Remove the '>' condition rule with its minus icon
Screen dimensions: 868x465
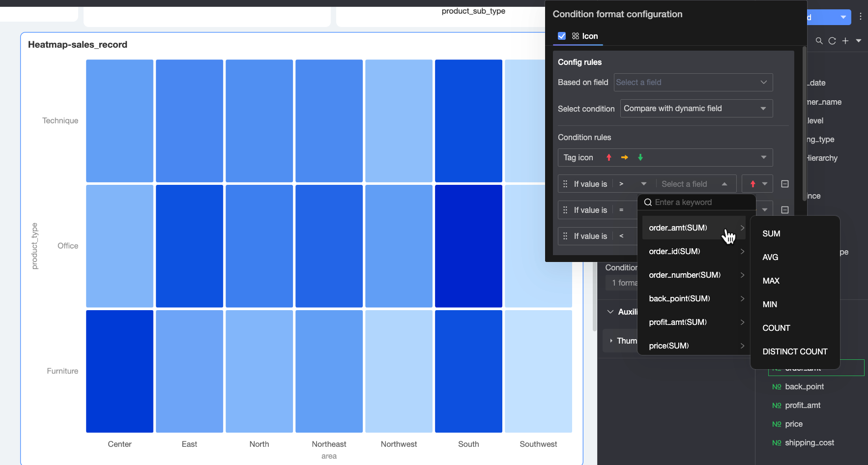[785, 184]
